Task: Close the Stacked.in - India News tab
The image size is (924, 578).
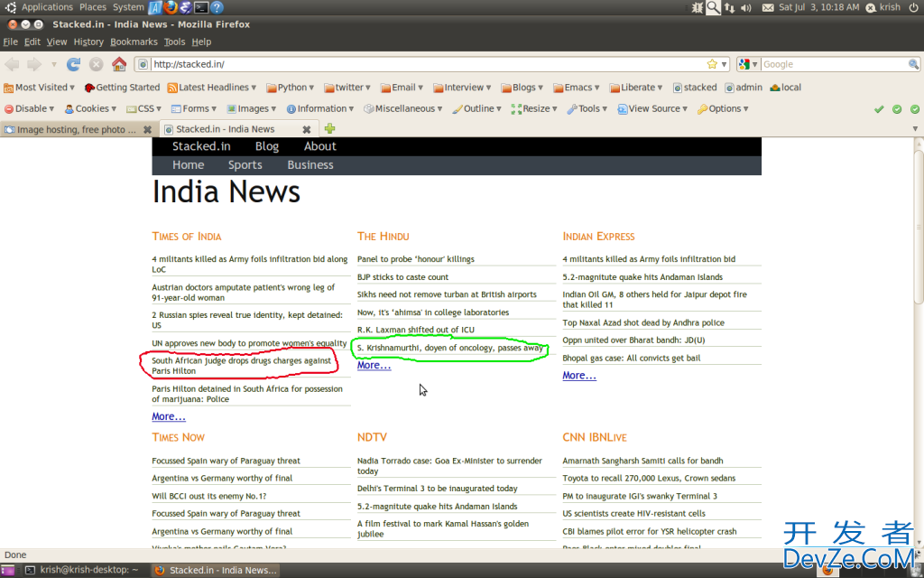Action: click(x=307, y=129)
